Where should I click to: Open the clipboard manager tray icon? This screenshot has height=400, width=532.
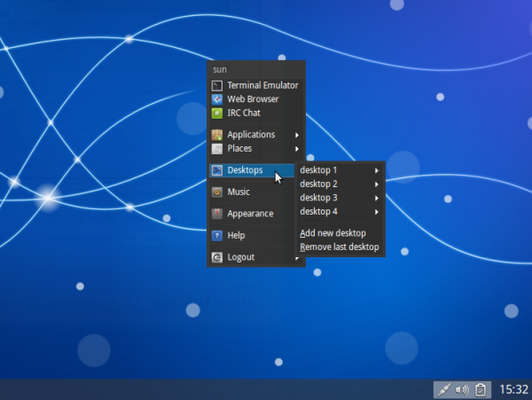point(480,389)
